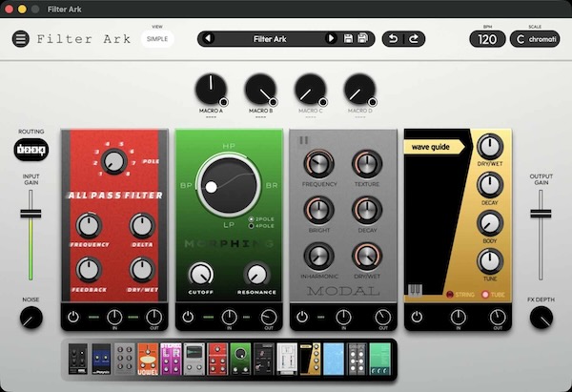This screenshot has width=572, height=392.
Task: Click the wave guide Body knob
Action: [x=490, y=223]
